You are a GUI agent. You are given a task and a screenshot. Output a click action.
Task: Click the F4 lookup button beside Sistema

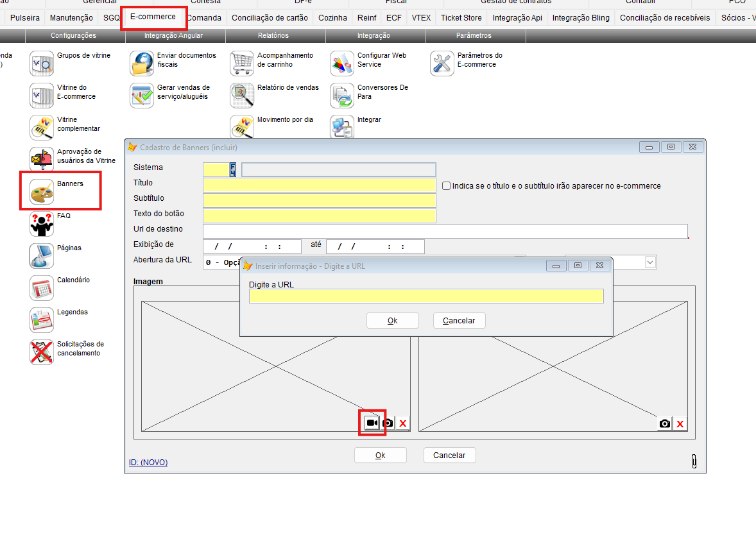(x=233, y=169)
